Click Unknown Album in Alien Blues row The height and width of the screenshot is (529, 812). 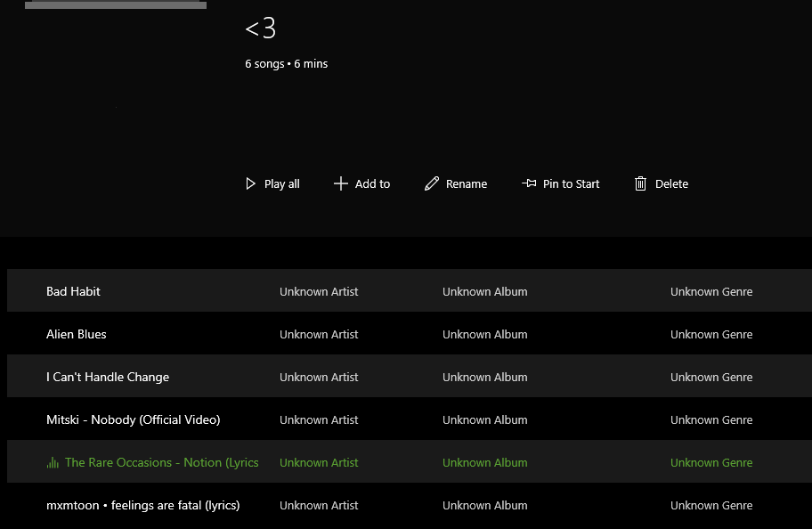pos(484,335)
